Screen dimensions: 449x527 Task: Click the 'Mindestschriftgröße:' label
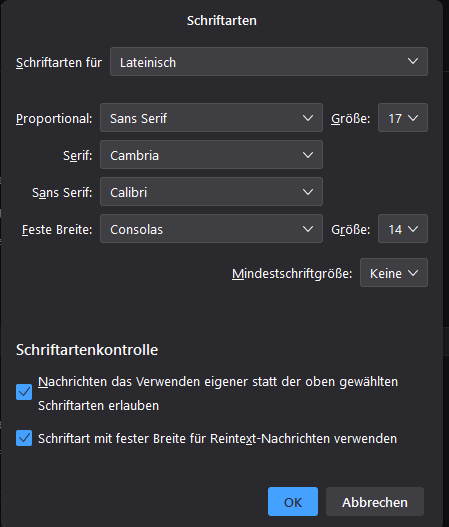[292, 274]
